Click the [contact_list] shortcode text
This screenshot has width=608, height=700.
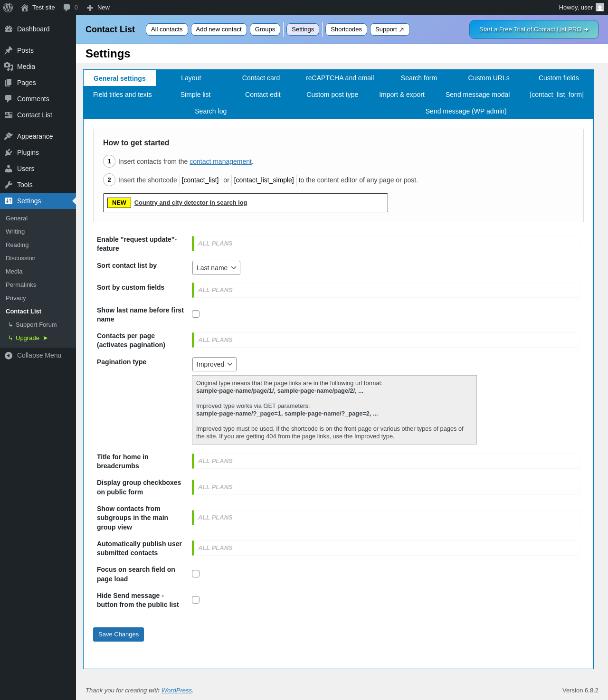(200, 180)
